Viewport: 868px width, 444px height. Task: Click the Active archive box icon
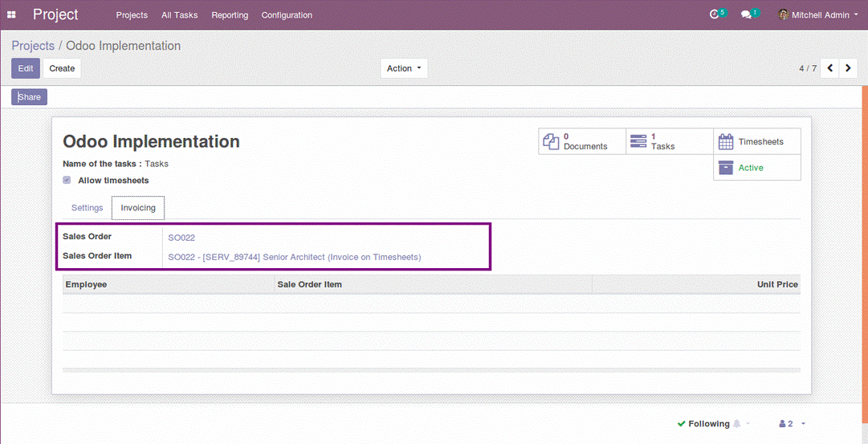click(726, 167)
